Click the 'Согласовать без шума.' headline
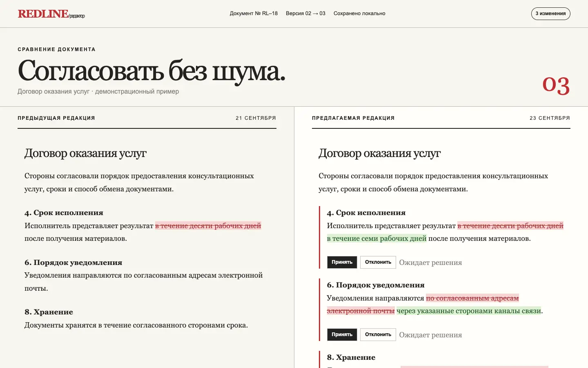 click(151, 71)
